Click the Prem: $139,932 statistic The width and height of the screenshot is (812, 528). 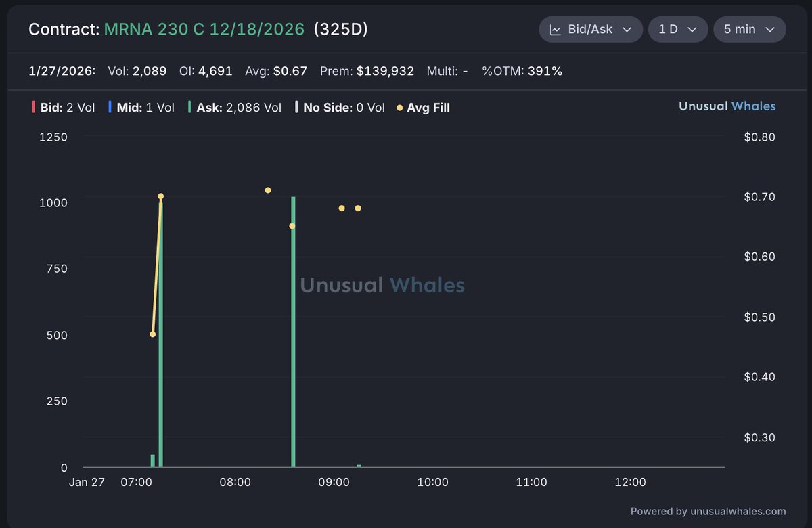click(x=367, y=71)
